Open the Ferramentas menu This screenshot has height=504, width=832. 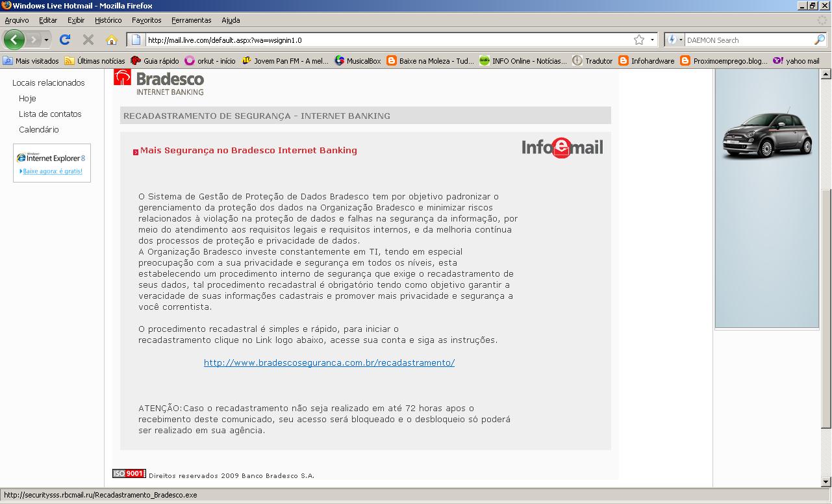pyautogui.click(x=191, y=20)
